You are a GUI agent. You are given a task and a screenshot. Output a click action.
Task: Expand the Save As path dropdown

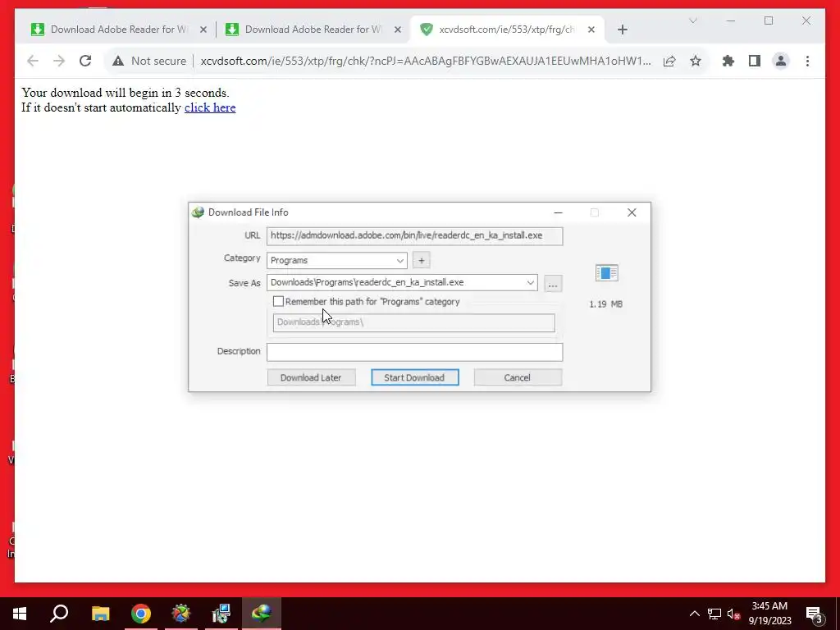[x=530, y=282]
